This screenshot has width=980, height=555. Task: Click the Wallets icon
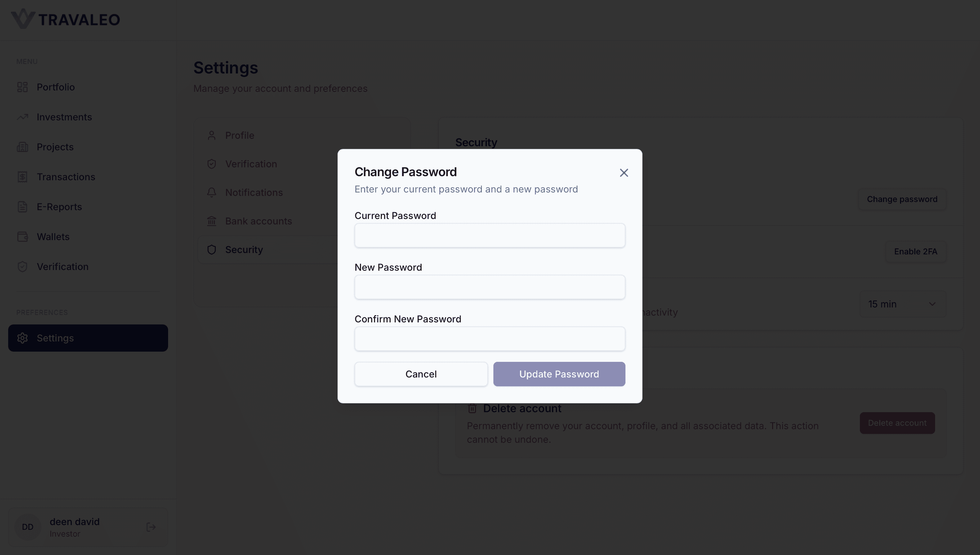tap(22, 237)
